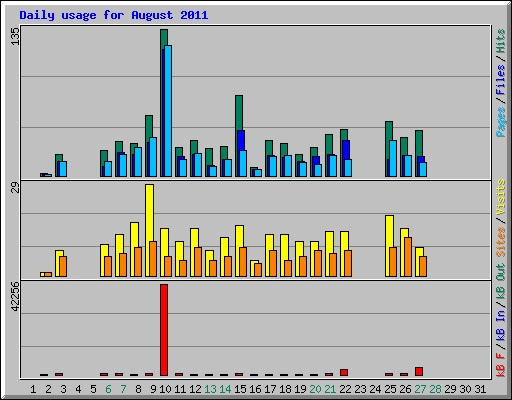
Task: Click day 17 on the x-axis
Action: 270,389
